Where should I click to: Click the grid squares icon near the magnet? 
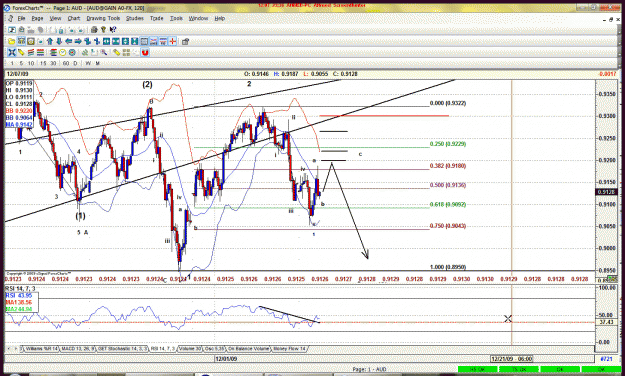click(126, 53)
